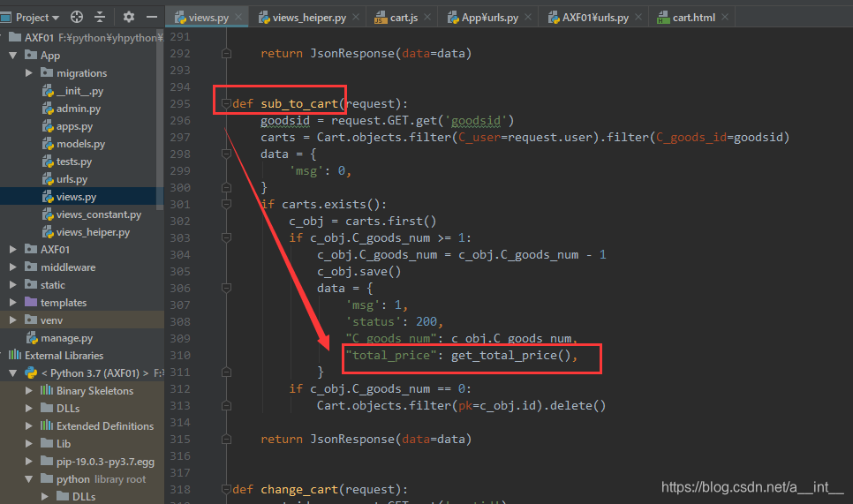The width and height of the screenshot is (853, 504).
Task: Switch to the AXF01\urls.py tab
Action: pos(595,18)
